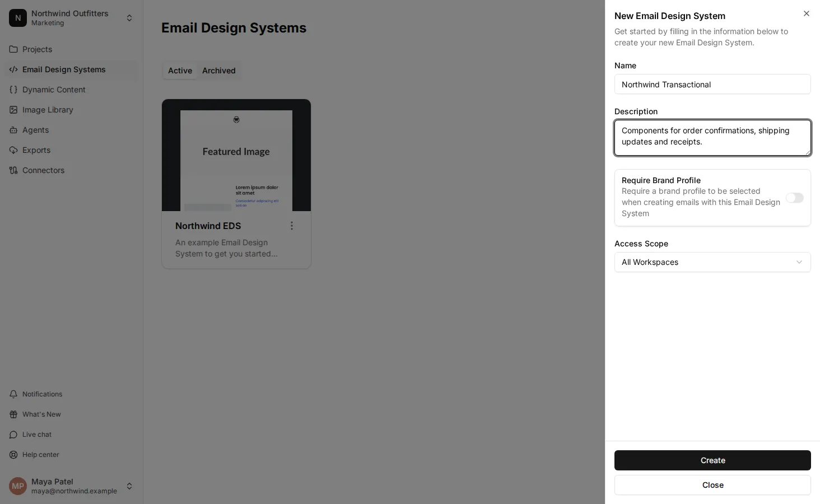Image resolution: width=820 pixels, height=504 pixels.
Task: Focus the Name field containing 'Northwind Transactional'
Action: (x=712, y=85)
